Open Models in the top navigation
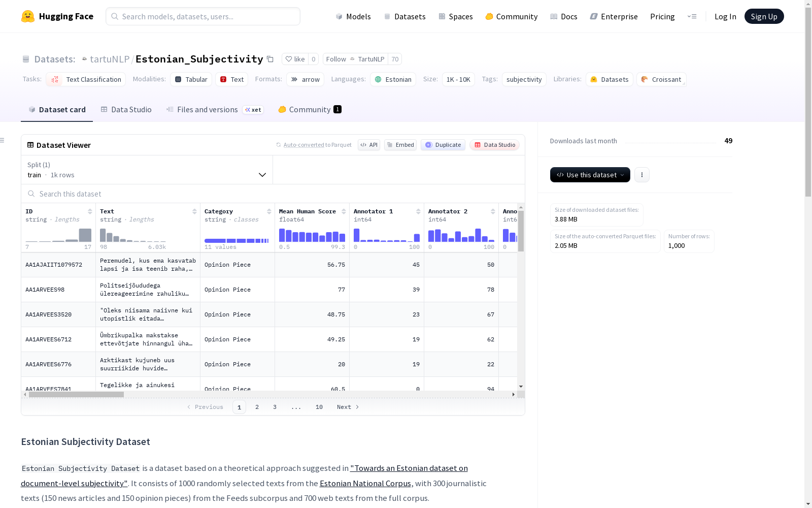This screenshot has height=508, width=812. pos(353,16)
